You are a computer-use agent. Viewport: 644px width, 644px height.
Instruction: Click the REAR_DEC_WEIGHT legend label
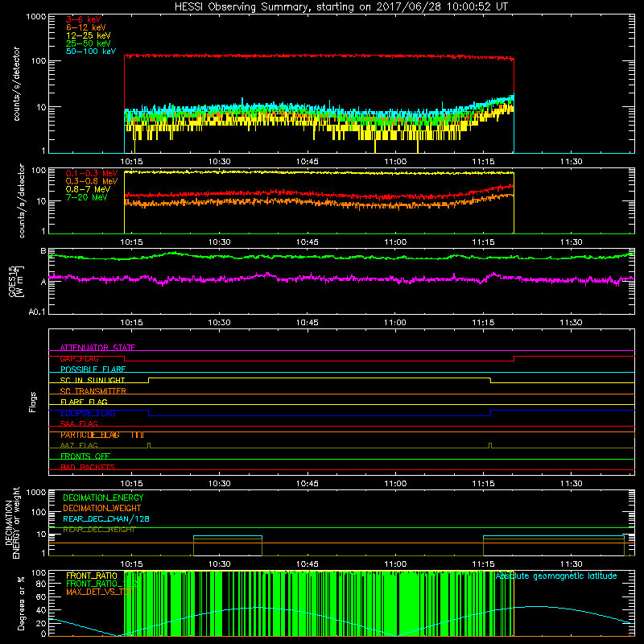pos(99,530)
